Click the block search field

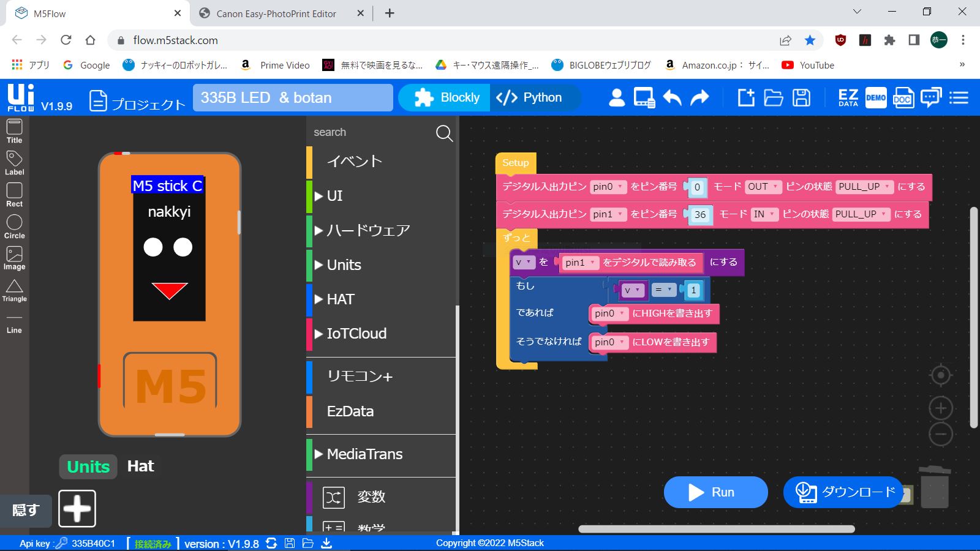tap(371, 132)
